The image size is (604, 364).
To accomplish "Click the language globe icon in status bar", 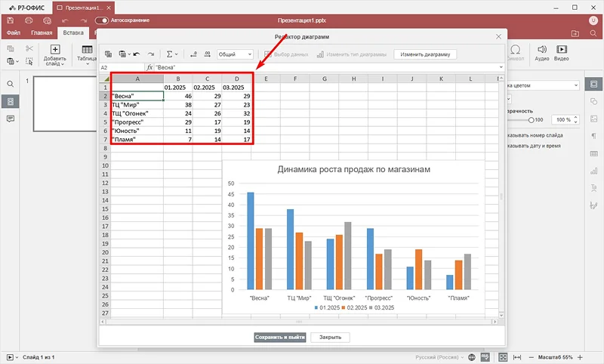I will [471, 357].
